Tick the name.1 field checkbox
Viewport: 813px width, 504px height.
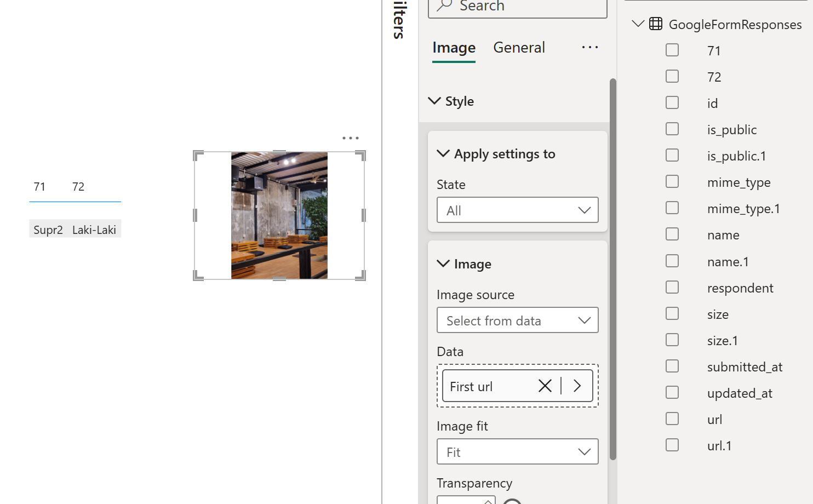click(672, 261)
